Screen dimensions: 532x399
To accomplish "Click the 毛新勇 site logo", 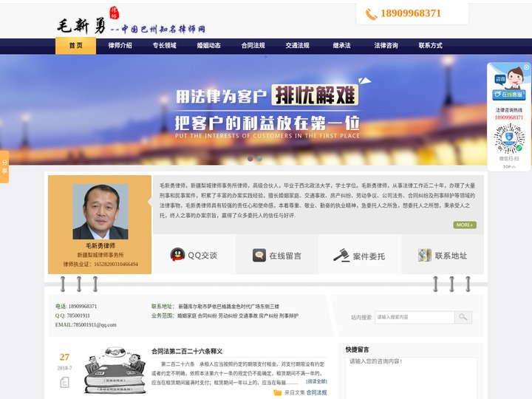I will (130, 22).
